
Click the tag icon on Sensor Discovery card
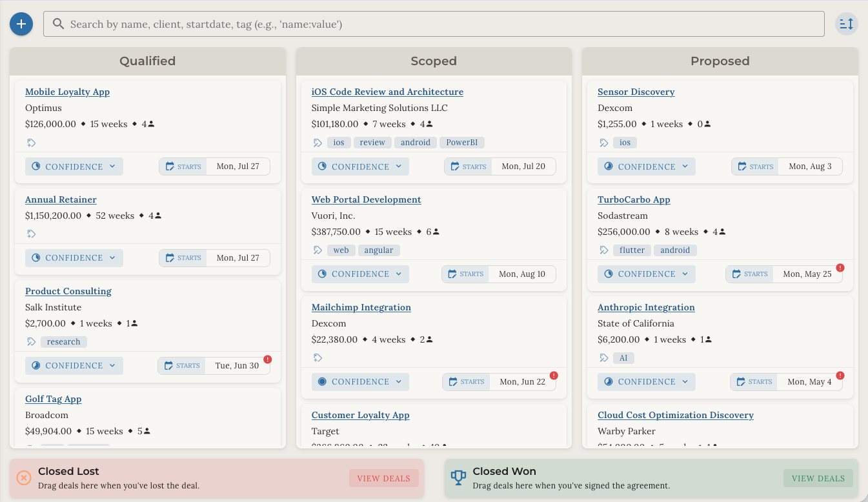pyautogui.click(x=604, y=143)
